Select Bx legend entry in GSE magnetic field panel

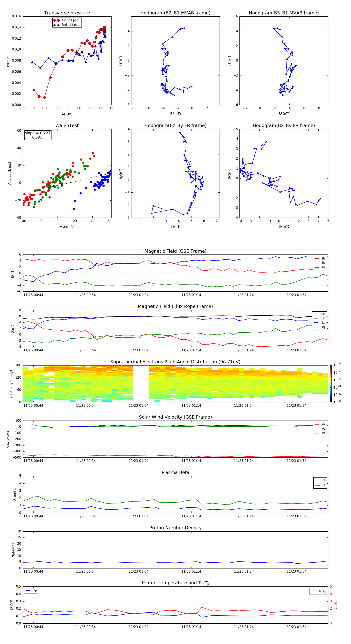[320, 259]
